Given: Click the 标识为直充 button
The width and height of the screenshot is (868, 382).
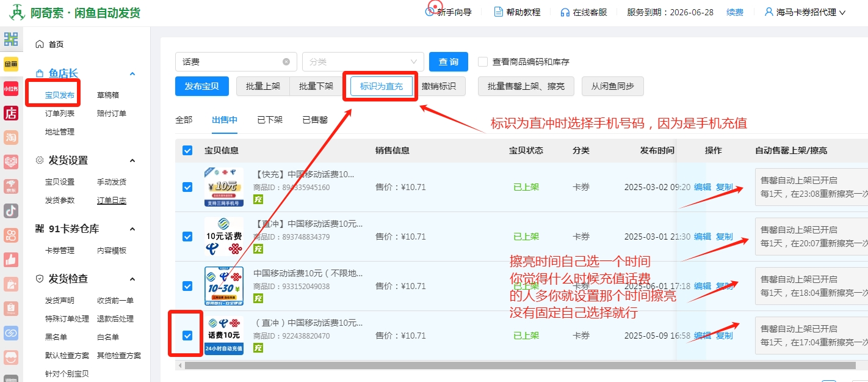Looking at the screenshot, I should (x=382, y=86).
